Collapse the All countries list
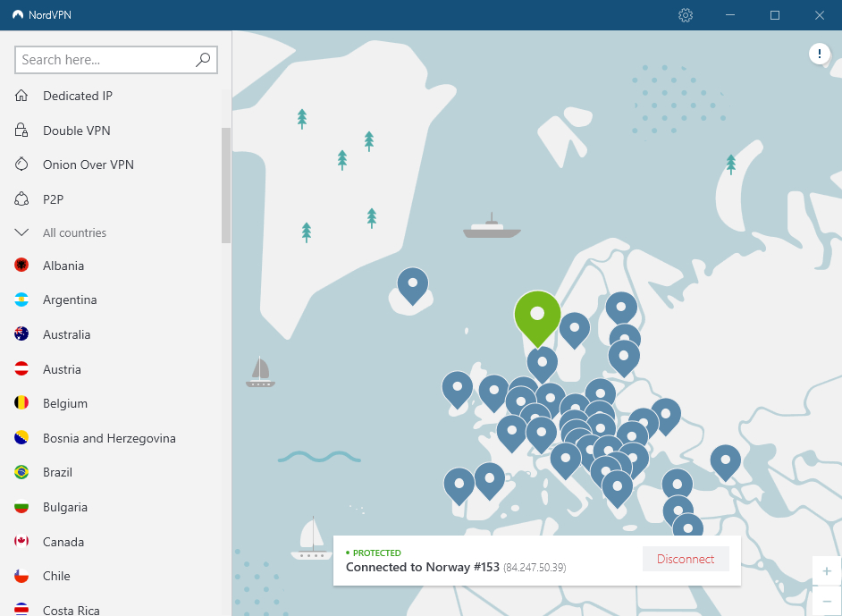This screenshot has height=616, width=842. click(22, 232)
